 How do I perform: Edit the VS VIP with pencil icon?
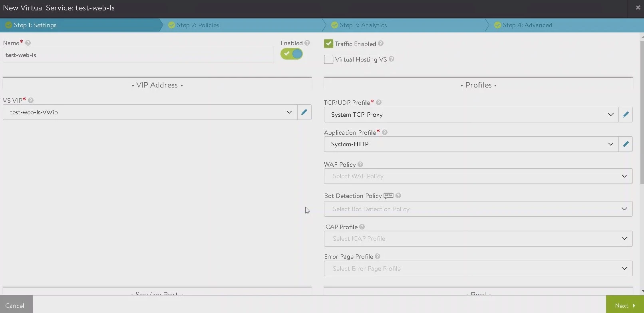(x=304, y=112)
